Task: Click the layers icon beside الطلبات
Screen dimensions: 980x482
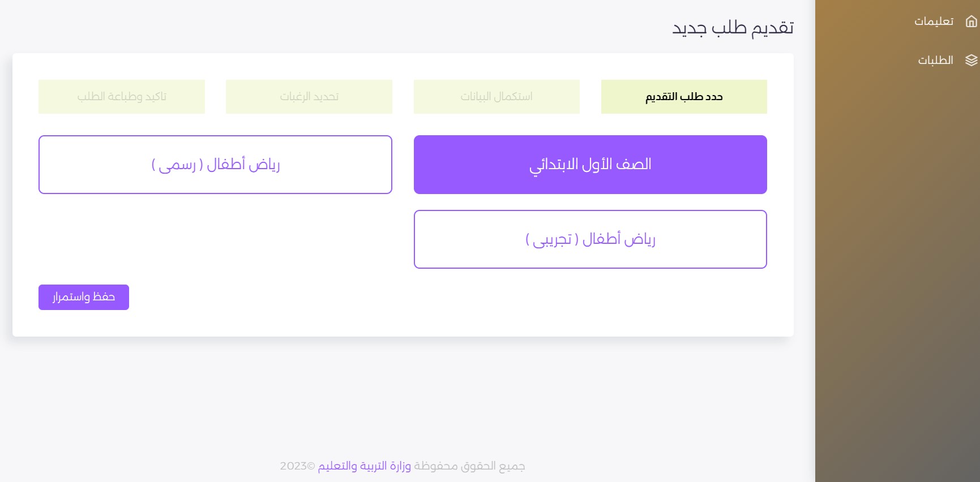Action: [971, 60]
